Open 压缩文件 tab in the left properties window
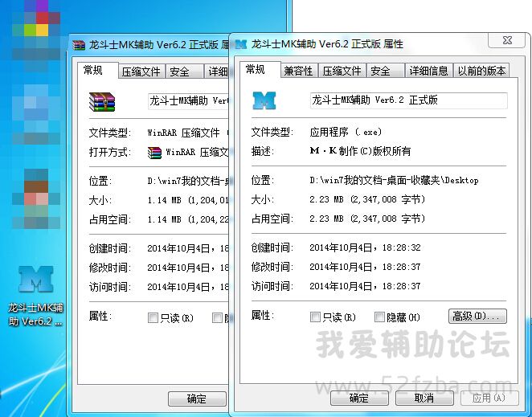Viewport: 532px width, 417px height. click(x=141, y=72)
